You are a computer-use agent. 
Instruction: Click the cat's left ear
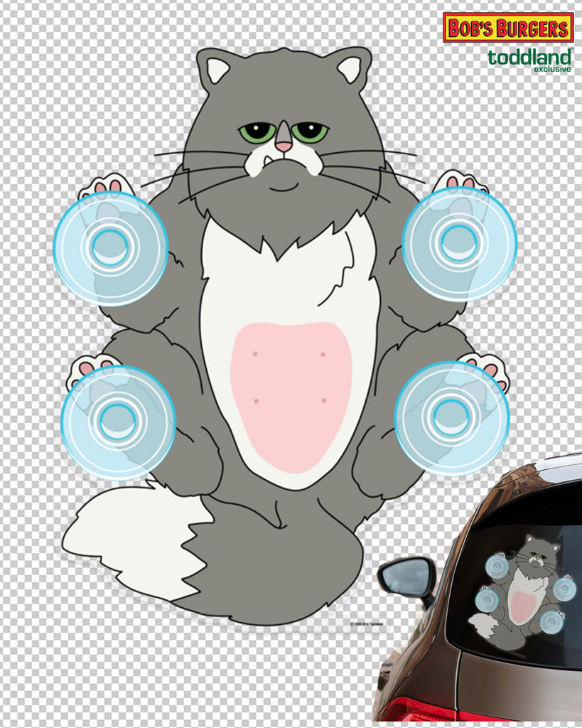click(216, 66)
